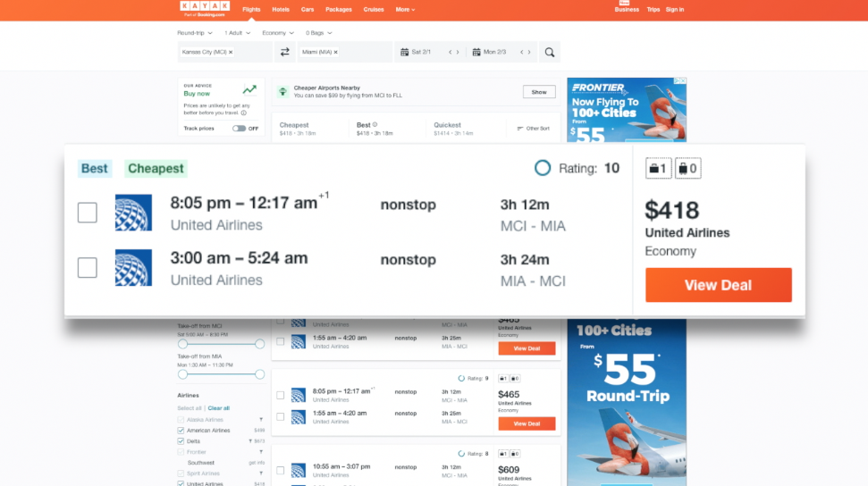Click Sign in link
868x486 pixels.
point(675,10)
